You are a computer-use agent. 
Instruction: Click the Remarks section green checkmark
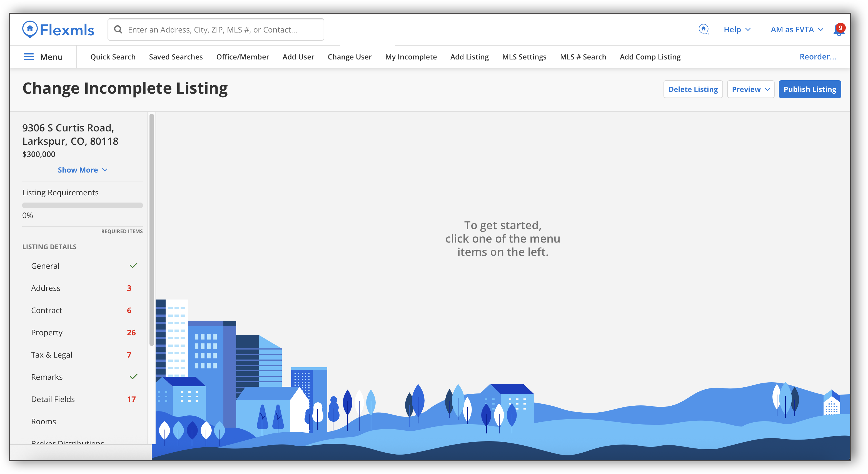[x=133, y=377]
